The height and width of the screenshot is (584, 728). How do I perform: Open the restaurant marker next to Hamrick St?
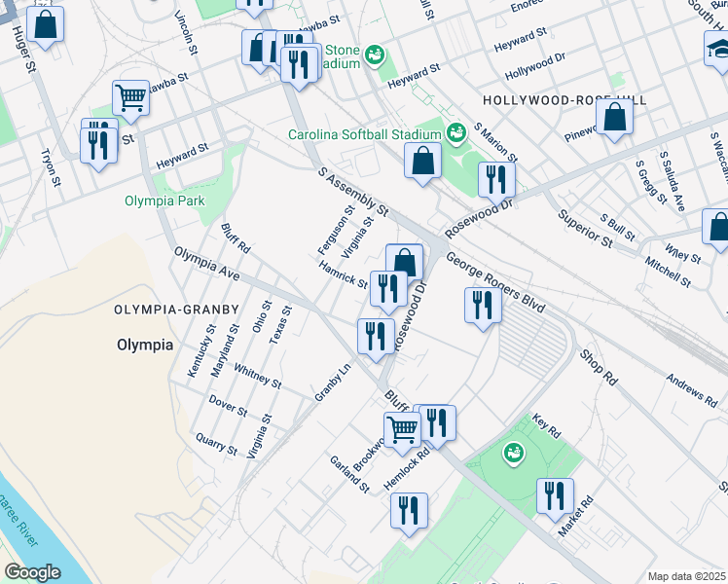[388, 292]
